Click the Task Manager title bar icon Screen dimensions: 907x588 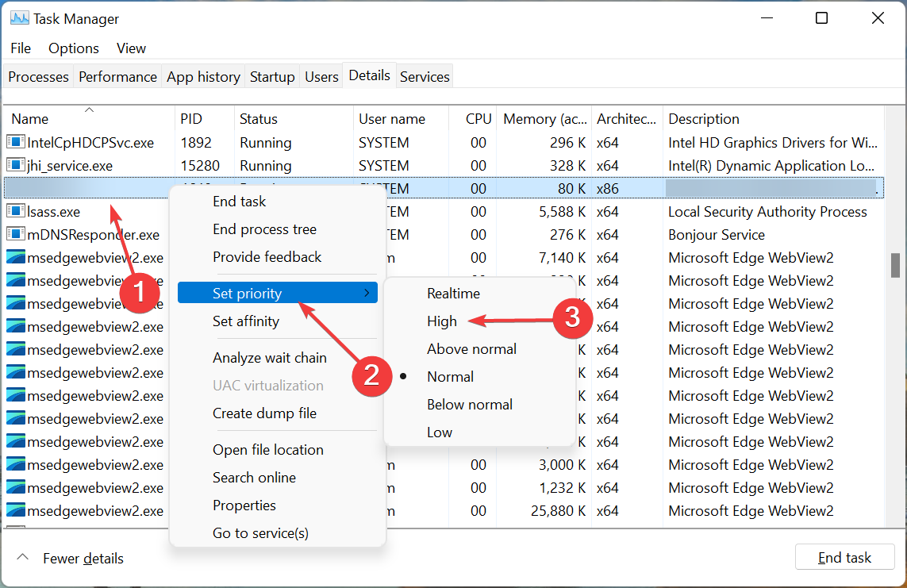point(19,18)
